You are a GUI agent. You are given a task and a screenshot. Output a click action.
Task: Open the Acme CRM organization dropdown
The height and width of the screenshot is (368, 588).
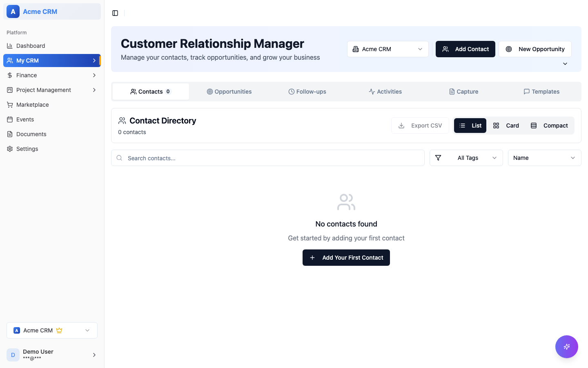(x=388, y=49)
